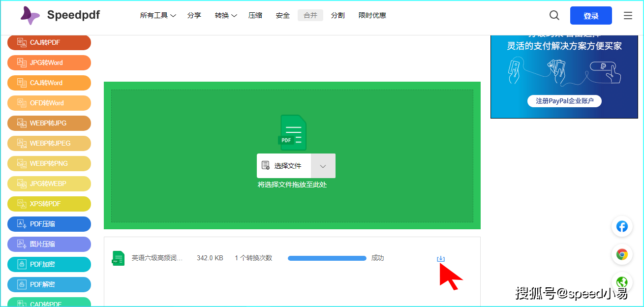Open the 分割 menu item

pos(337,15)
